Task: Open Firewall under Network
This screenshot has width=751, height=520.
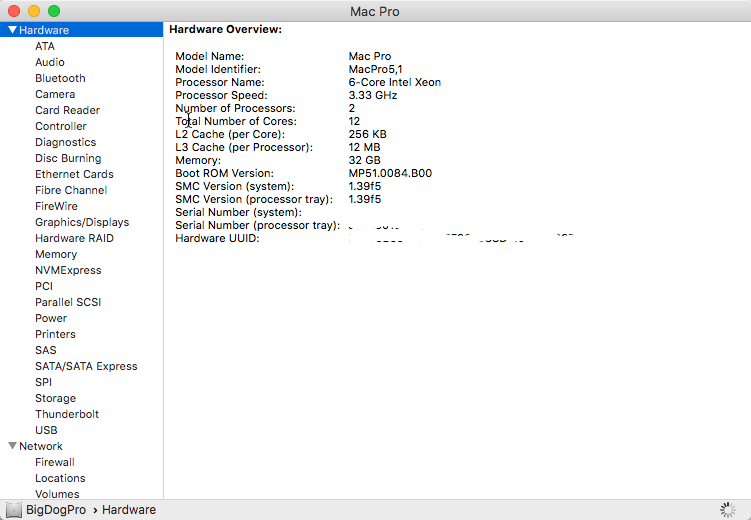Action: tap(55, 463)
